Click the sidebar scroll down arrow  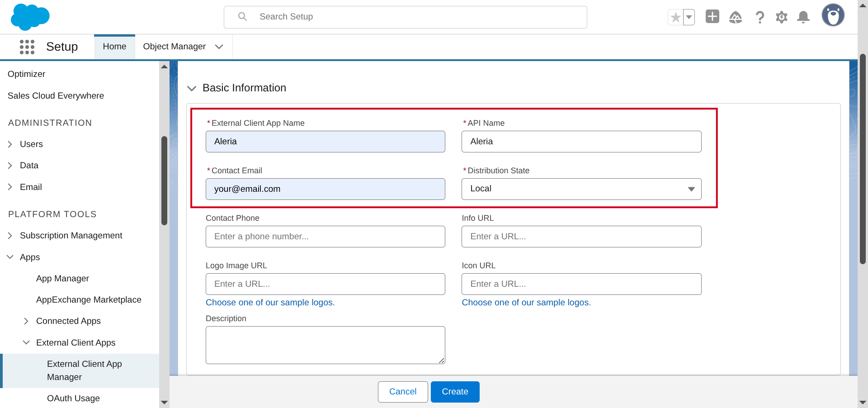(164, 402)
